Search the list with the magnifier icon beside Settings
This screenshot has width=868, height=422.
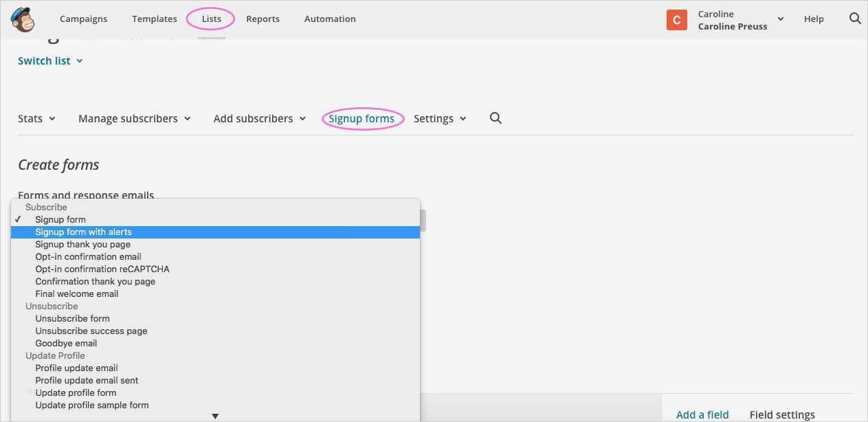[x=496, y=118]
